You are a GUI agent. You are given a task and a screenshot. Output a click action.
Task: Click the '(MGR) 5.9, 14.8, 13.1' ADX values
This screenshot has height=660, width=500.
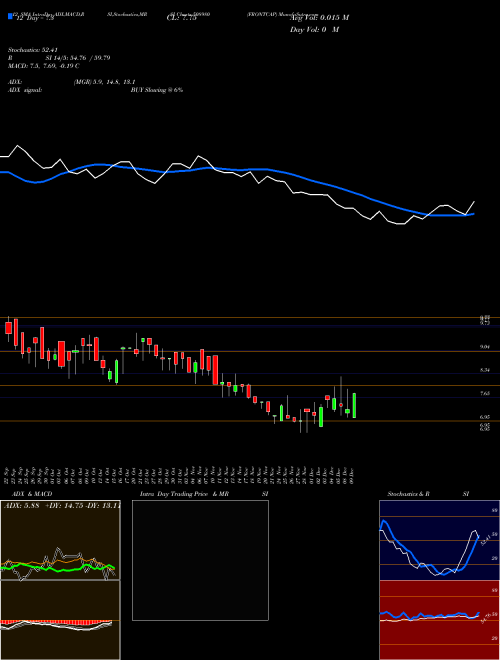click(x=104, y=82)
